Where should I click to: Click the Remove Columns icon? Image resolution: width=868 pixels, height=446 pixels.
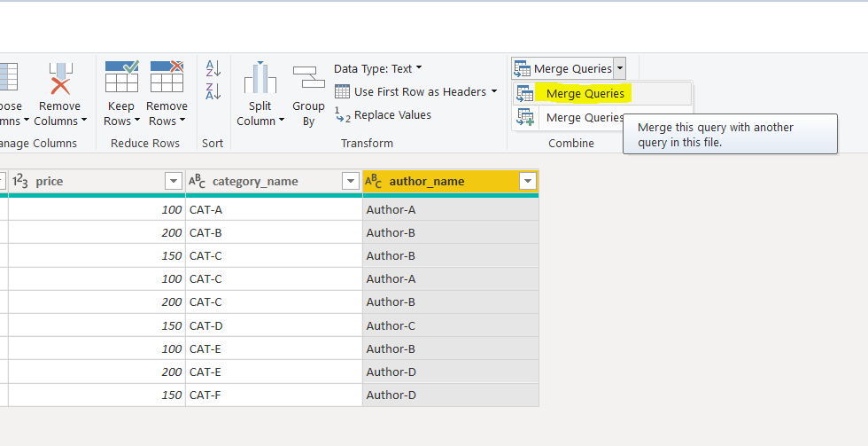(59, 79)
